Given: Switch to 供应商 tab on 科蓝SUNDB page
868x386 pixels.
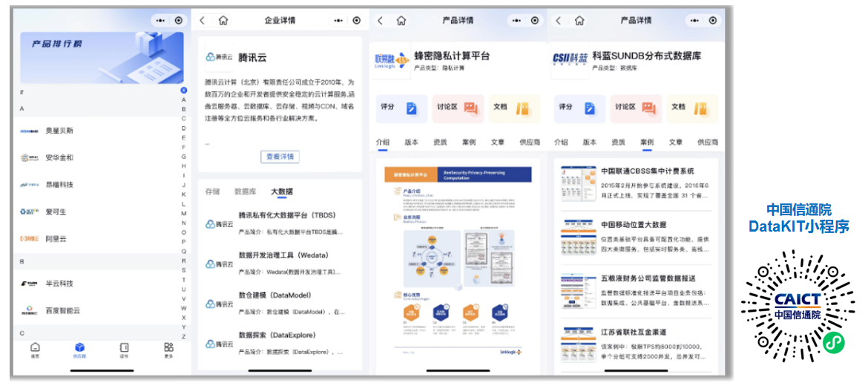Looking at the screenshot, I should (708, 142).
